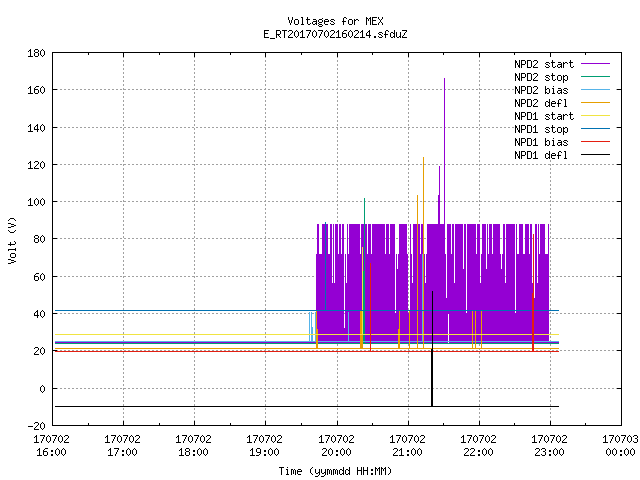Click the dark blue NPD1 stop legend line
Image resolution: width=640 pixels, height=480 pixels.
click(595, 129)
